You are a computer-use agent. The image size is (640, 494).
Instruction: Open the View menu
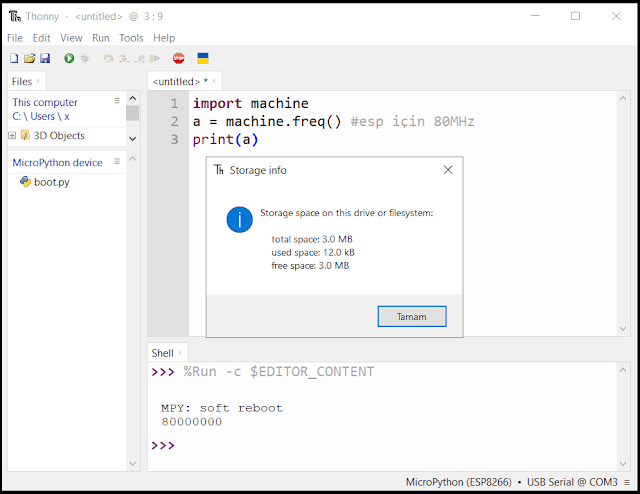(x=71, y=38)
